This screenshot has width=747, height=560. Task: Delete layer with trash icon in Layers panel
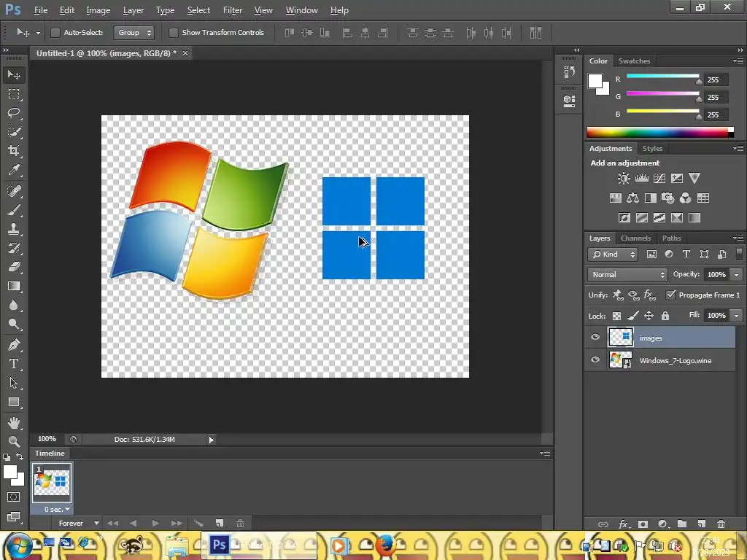coord(721,524)
